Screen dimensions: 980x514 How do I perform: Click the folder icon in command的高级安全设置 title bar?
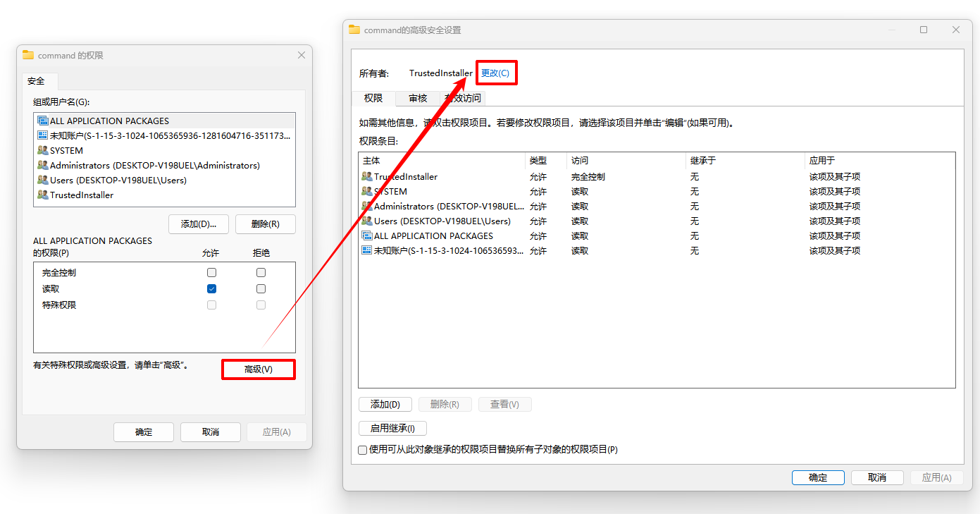point(354,30)
